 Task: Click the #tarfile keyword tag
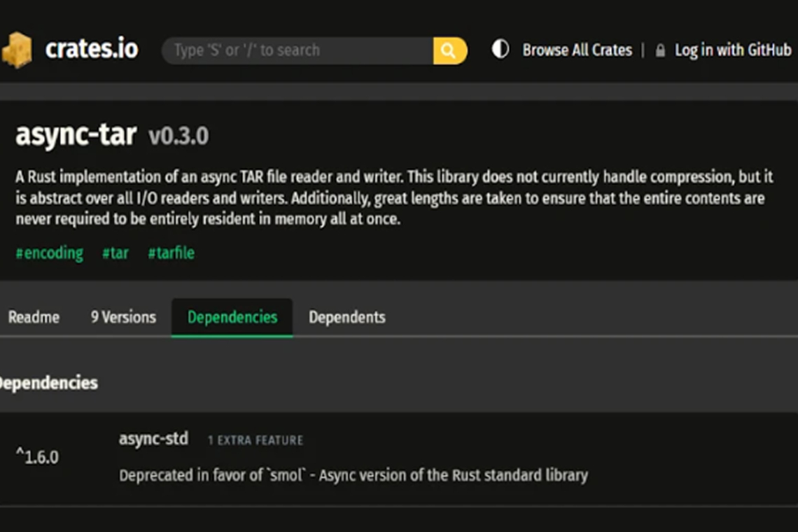(x=171, y=253)
